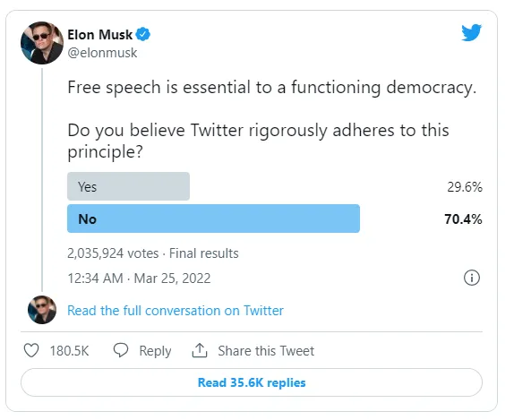Viewport: 514px width, 420px height.
Task: Click the 180.5K likes count
Action: [69, 351]
